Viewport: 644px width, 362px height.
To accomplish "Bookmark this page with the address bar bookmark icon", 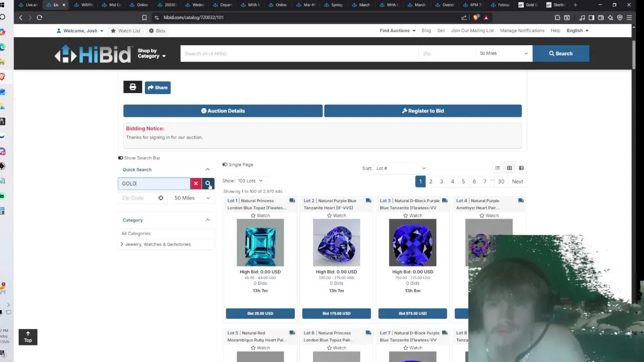I will (144, 18).
